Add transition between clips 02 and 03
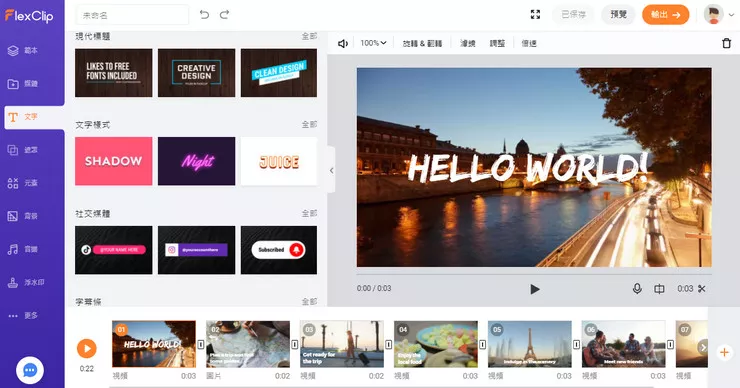Image resolution: width=740 pixels, height=388 pixels. click(295, 345)
